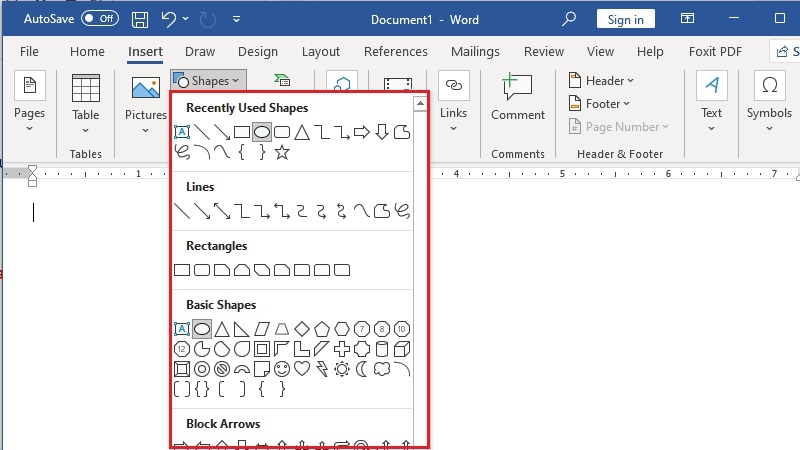This screenshot has width=800, height=450.
Task: Select the cube shape in Basic Shapes
Action: click(x=402, y=349)
